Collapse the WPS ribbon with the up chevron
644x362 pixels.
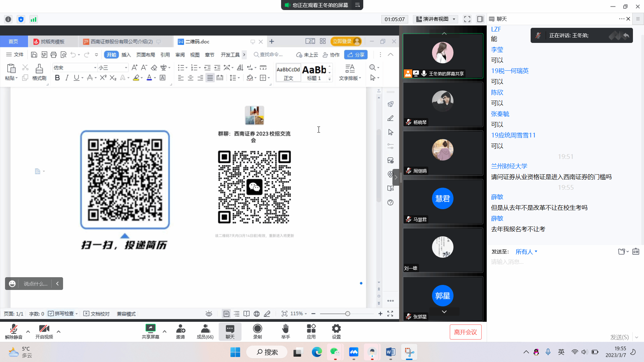coord(390,55)
